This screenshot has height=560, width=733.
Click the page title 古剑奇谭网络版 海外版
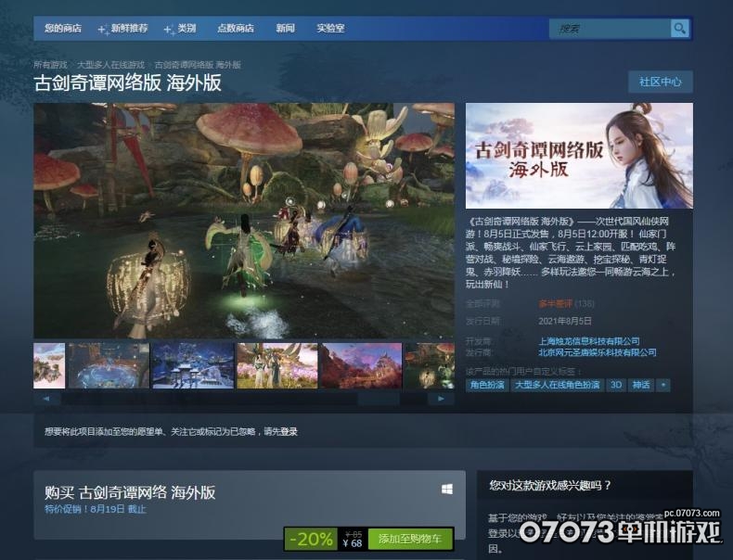128,83
